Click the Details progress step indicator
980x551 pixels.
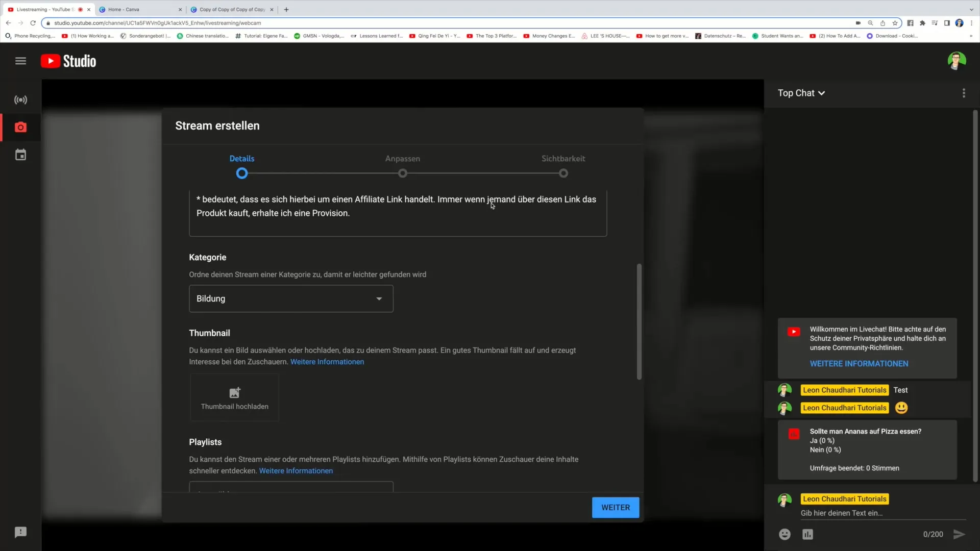[241, 173]
